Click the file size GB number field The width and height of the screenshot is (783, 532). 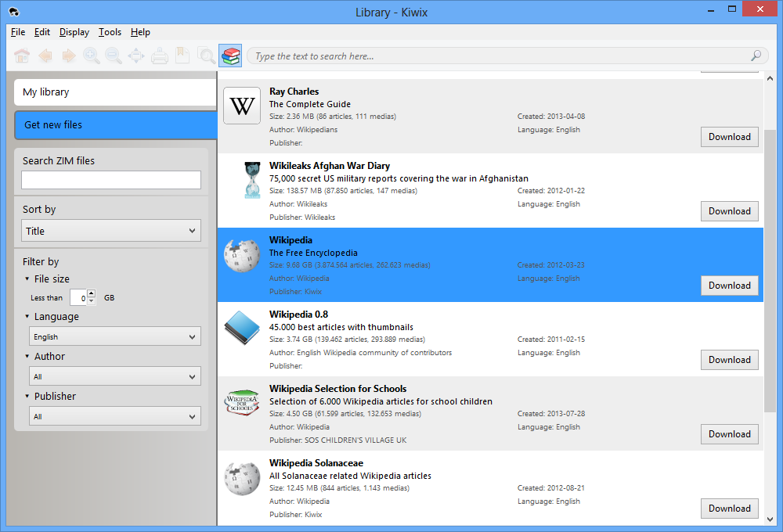point(78,297)
